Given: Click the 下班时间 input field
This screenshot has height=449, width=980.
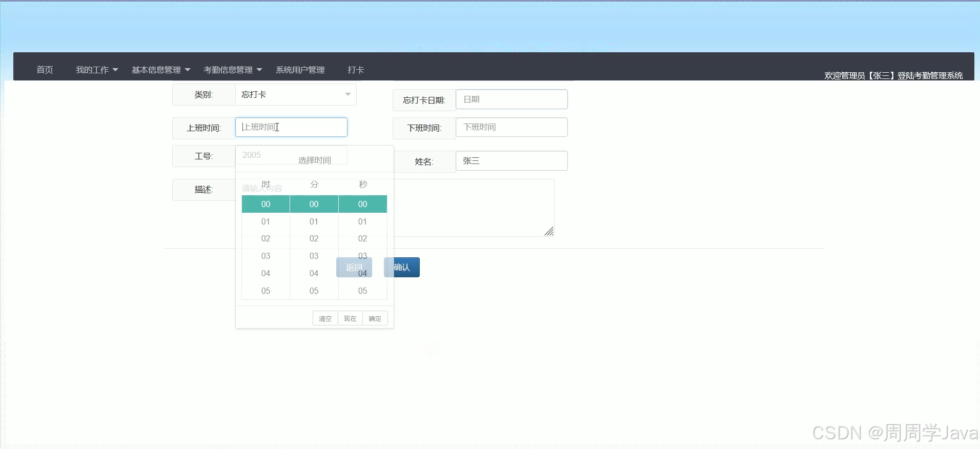Looking at the screenshot, I should tap(512, 127).
